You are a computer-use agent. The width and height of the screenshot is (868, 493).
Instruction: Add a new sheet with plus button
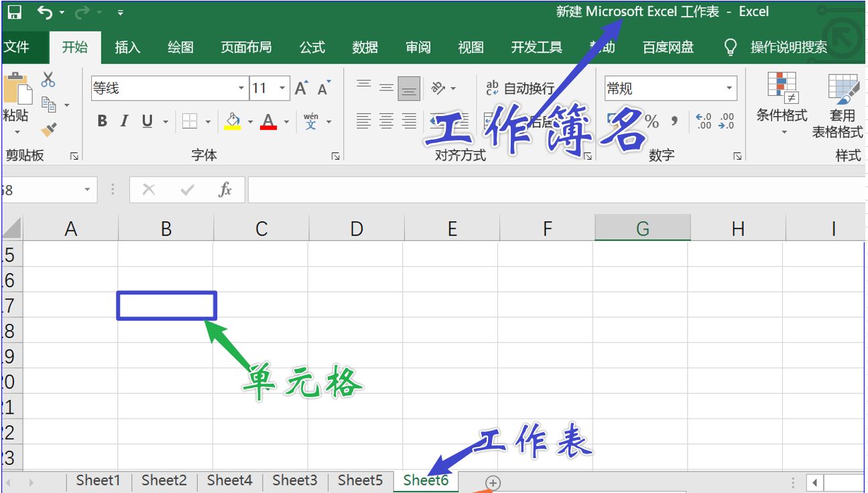click(x=493, y=482)
